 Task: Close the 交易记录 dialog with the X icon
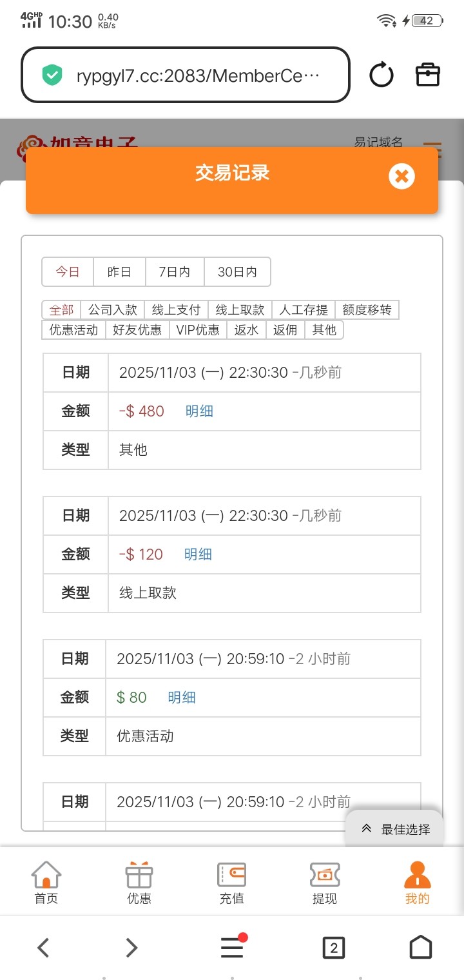[401, 176]
